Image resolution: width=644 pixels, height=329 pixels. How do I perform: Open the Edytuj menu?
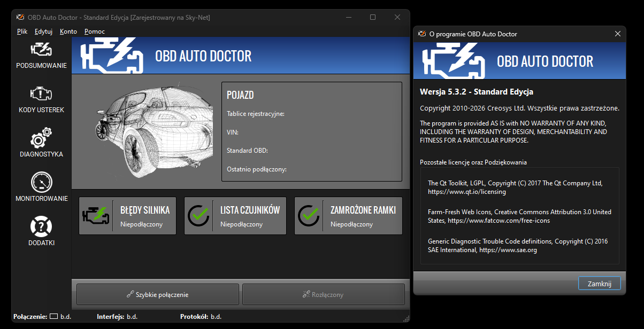[x=43, y=32]
